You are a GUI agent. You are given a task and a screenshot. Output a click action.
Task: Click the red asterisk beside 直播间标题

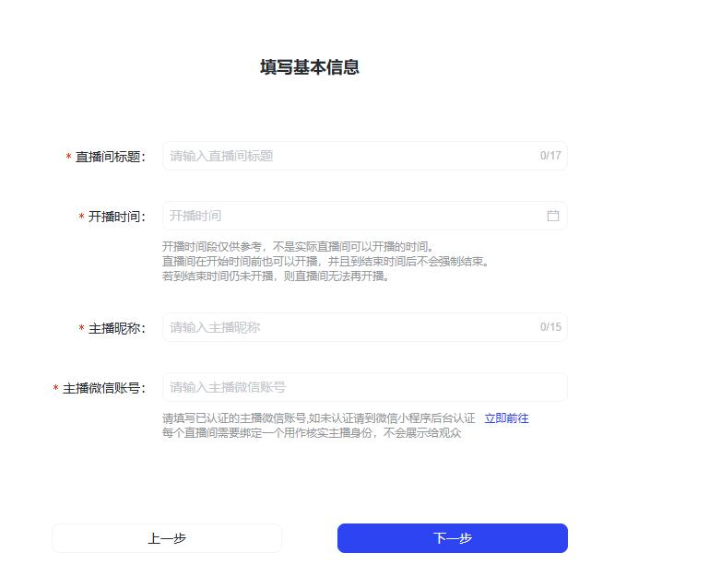[x=68, y=158]
